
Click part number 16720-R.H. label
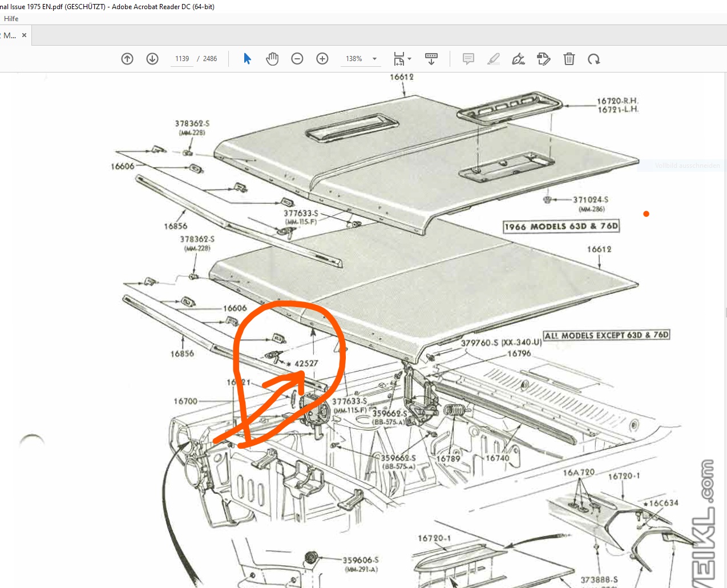click(617, 101)
